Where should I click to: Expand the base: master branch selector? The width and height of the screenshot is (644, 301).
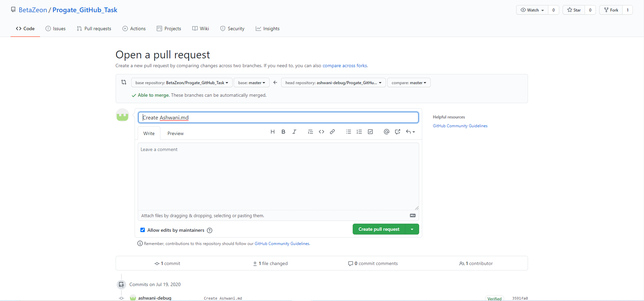[x=251, y=83]
